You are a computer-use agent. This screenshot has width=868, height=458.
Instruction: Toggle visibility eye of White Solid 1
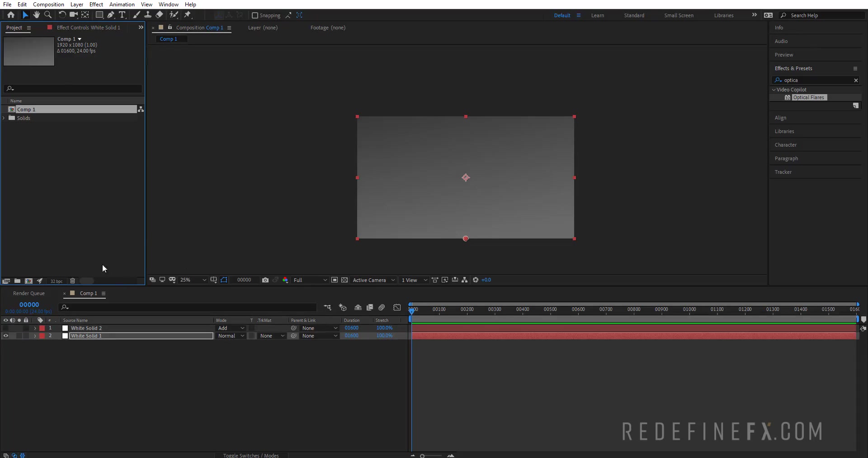point(5,336)
